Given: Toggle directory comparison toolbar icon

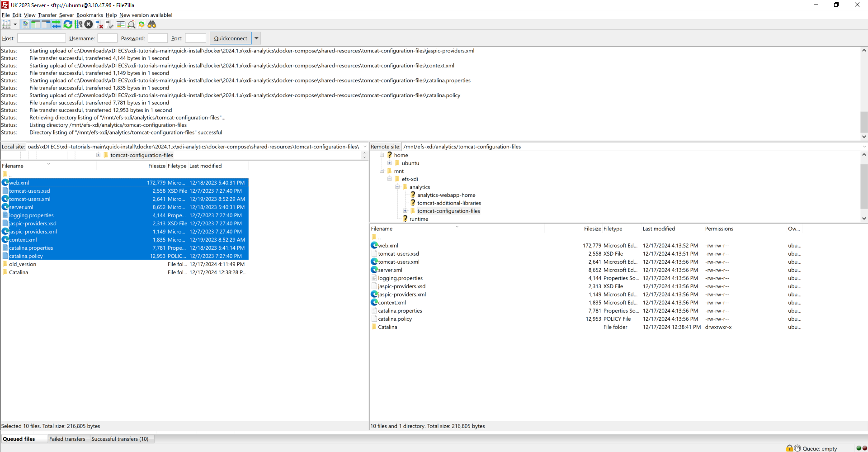Looking at the screenshot, I should (132, 24).
